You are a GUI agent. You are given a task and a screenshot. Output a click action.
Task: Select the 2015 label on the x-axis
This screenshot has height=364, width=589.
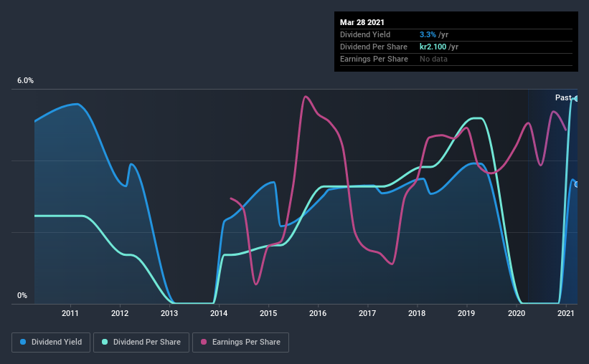point(268,313)
